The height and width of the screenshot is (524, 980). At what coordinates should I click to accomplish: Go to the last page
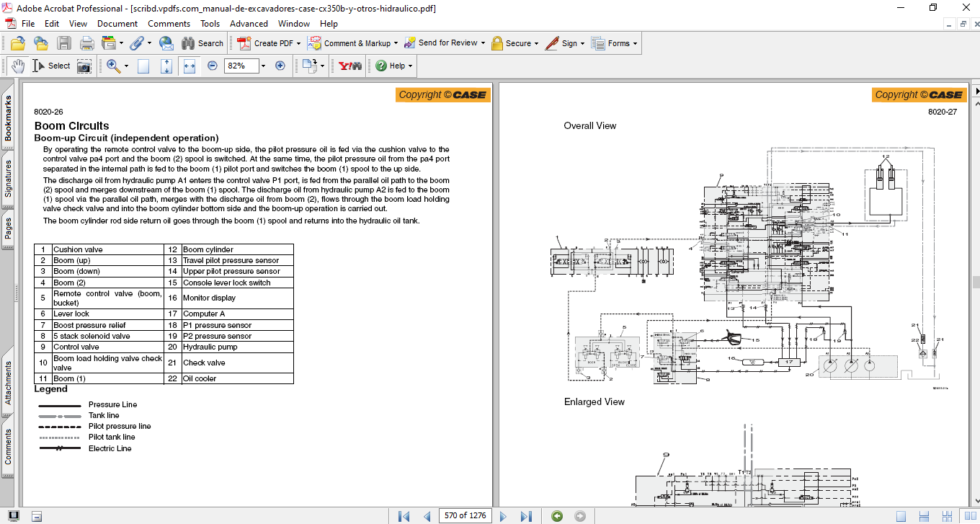[526, 516]
